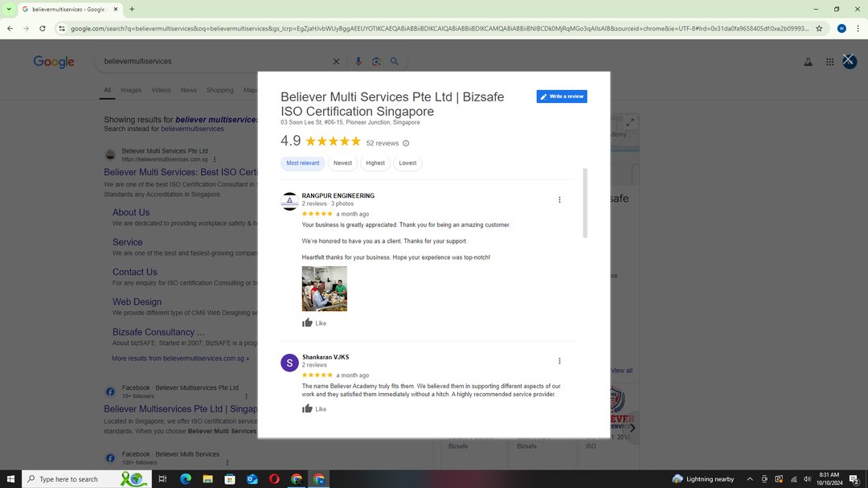Screen dimensions: 868x488
Task: Close the reviews dialog overlay
Action: click(849, 59)
